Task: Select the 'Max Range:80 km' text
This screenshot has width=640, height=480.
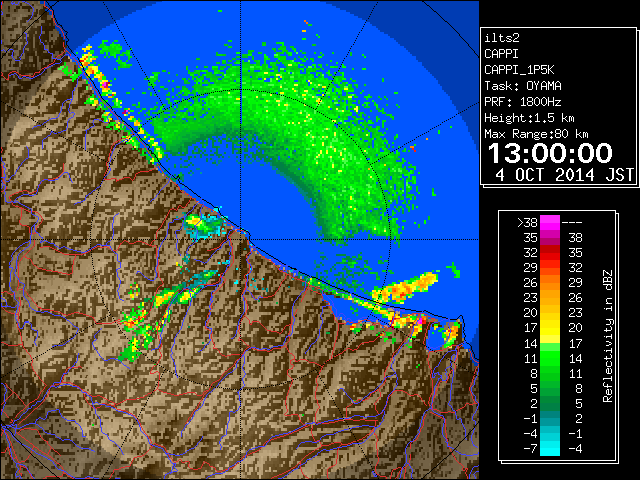Action: 536,134
